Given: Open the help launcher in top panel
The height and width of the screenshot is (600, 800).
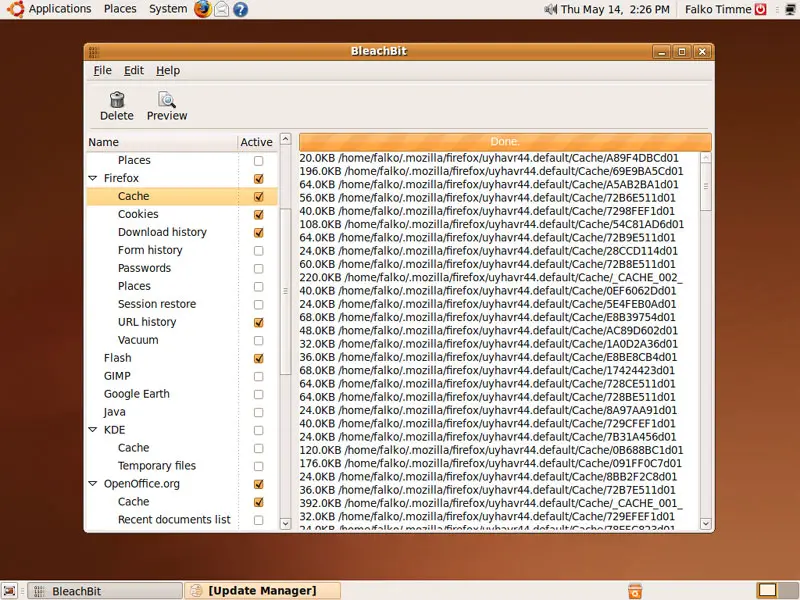Looking at the screenshot, I should coord(240,9).
